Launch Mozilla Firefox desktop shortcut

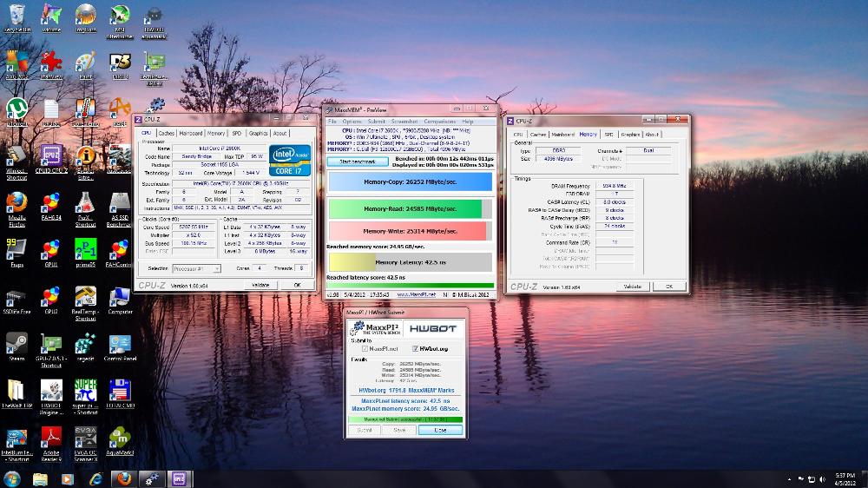click(x=17, y=208)
